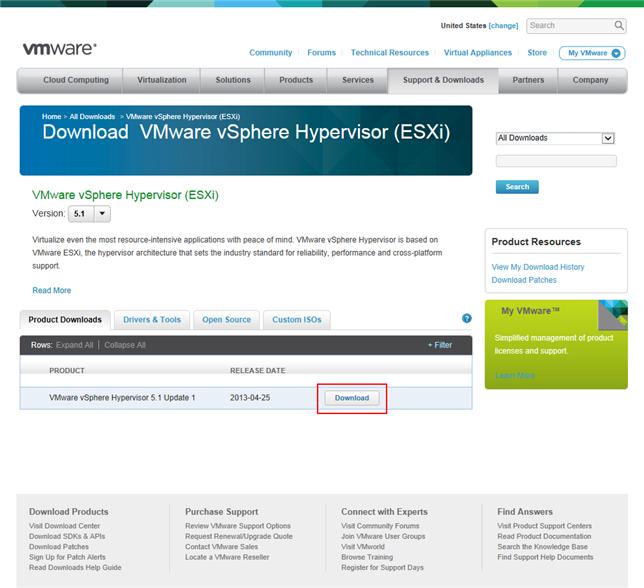Open the Support & Downloads menu

point(443,80)
